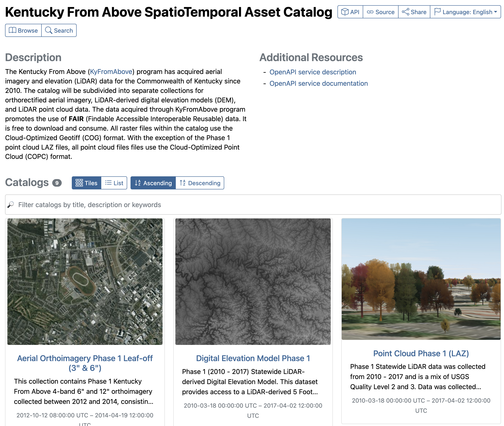Open Point Cloud Phase 1 (LAZ) title
Screen dimensions: 504x426
(421, 353)
